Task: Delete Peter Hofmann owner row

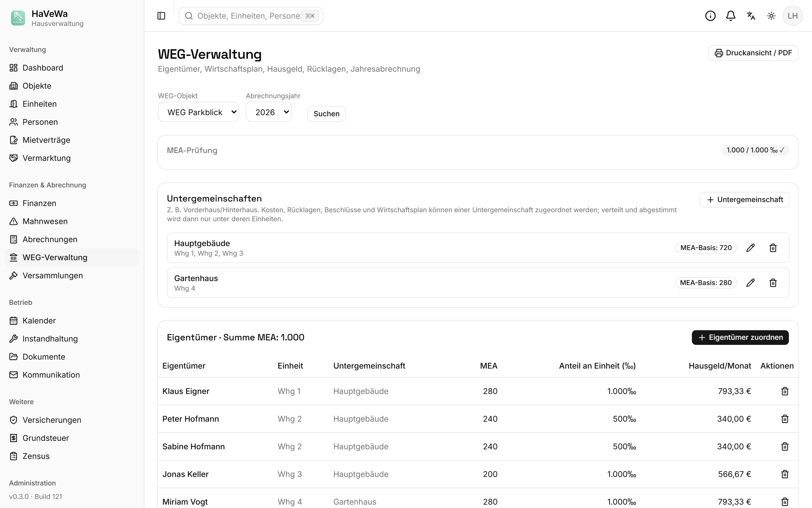Action: pyautogui.click(x=785, y=419)
